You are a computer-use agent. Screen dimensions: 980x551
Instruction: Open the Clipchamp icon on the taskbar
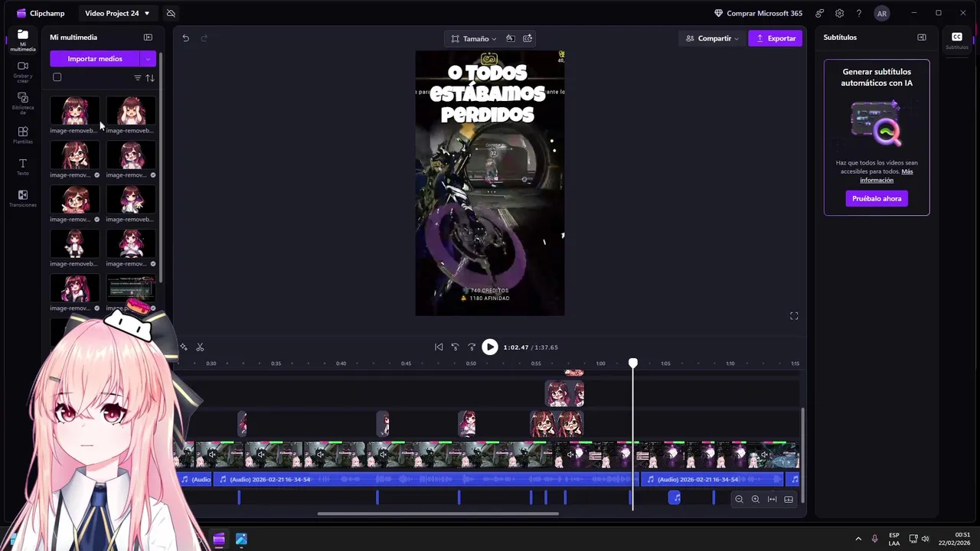coord(219,540)
